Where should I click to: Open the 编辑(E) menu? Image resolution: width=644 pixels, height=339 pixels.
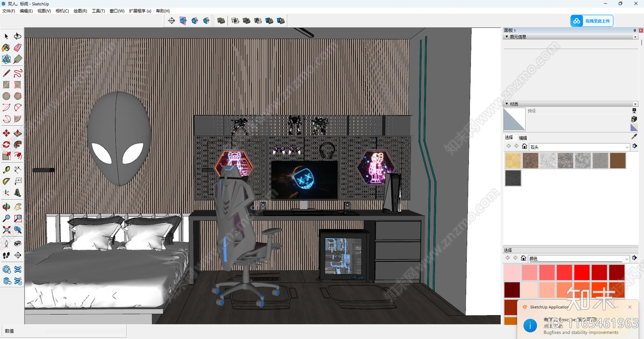pos(26,11)
